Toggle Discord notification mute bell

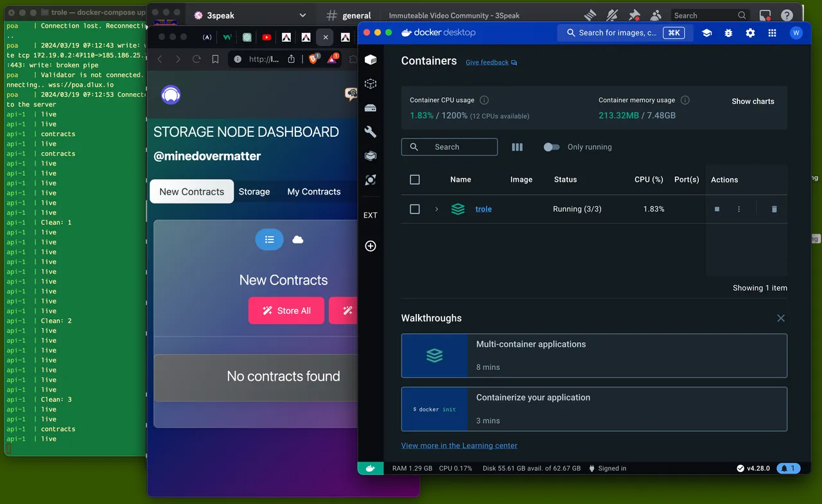click(613, 15)
